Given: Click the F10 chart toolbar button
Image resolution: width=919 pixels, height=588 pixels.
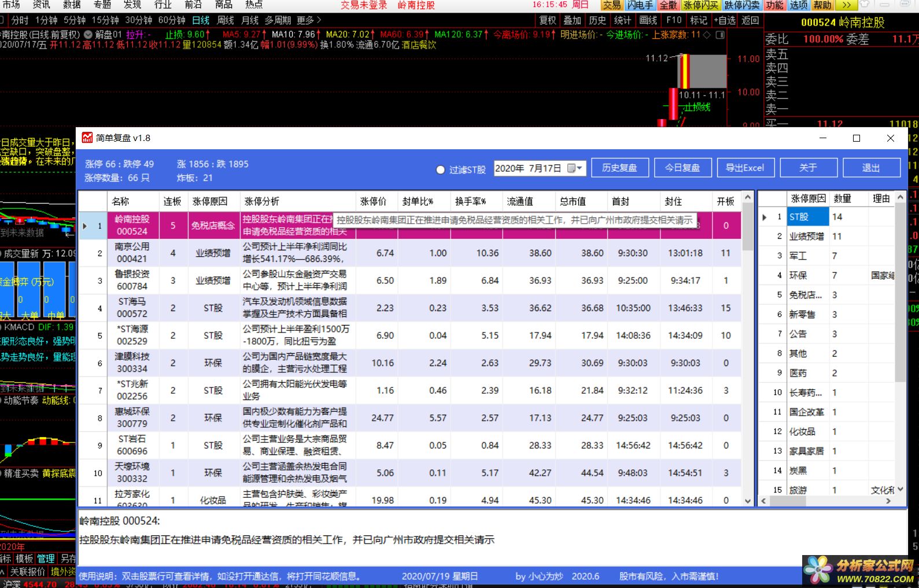Looking at the screenshot, I should pos(674,20).
